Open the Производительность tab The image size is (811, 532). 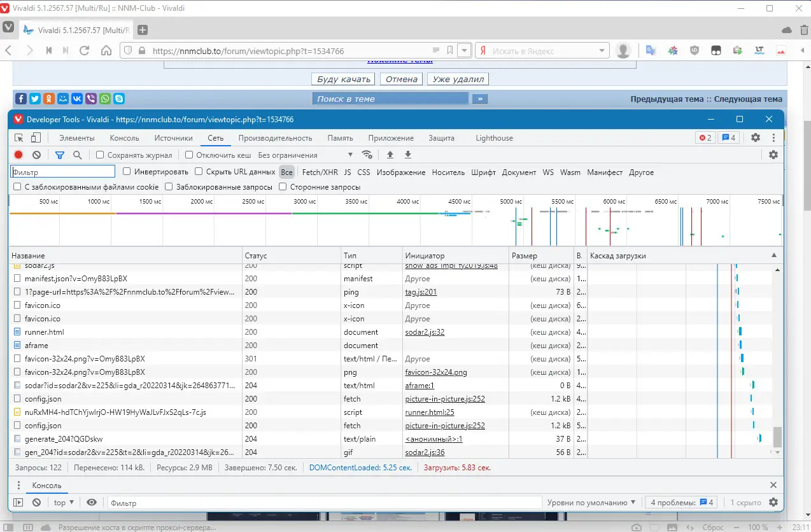pyautogui.click(x=275, y=138)
